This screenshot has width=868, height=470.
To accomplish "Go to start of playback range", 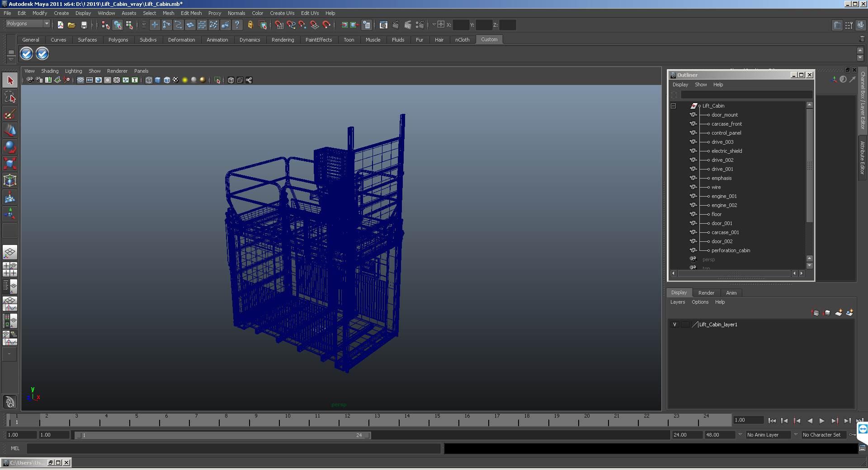I will tap(772, 421).
